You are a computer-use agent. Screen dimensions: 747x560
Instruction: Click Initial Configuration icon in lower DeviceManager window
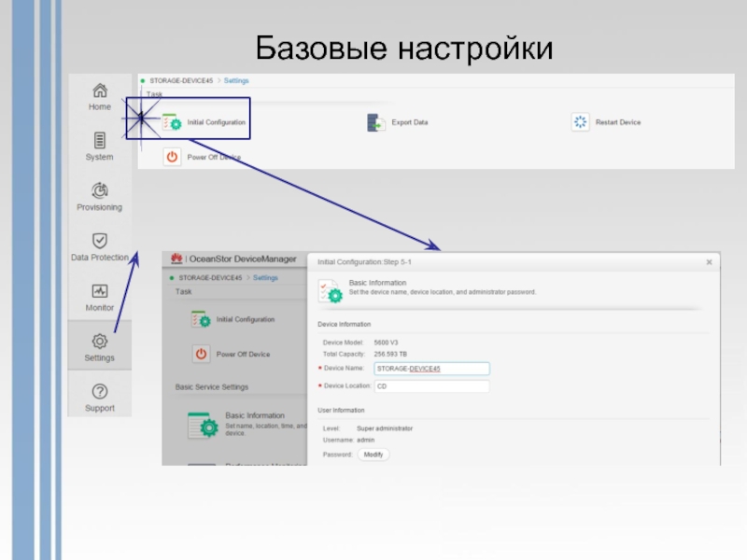(x=201, y=319)
